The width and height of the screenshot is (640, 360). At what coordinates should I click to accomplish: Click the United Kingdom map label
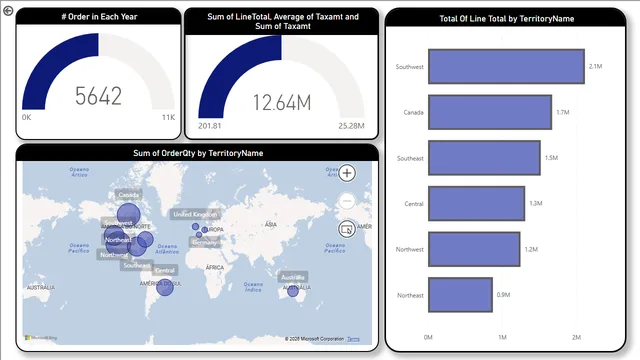pos(195,214)
